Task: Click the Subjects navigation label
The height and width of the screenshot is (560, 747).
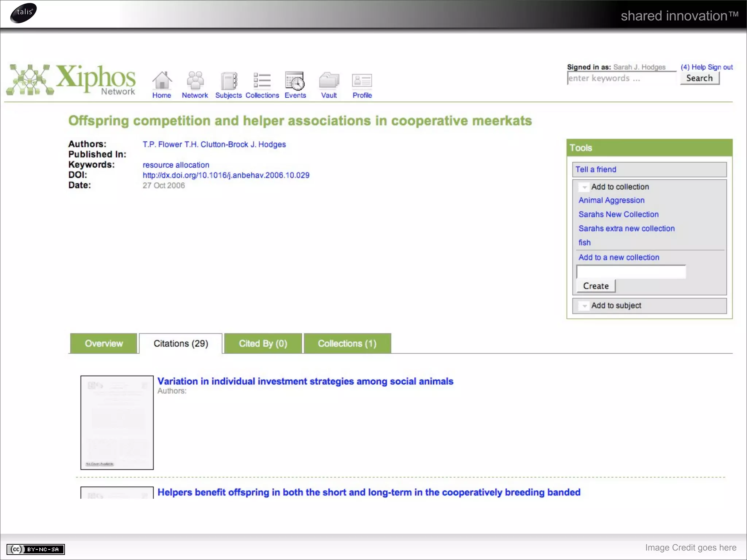Action: [228, 95]
